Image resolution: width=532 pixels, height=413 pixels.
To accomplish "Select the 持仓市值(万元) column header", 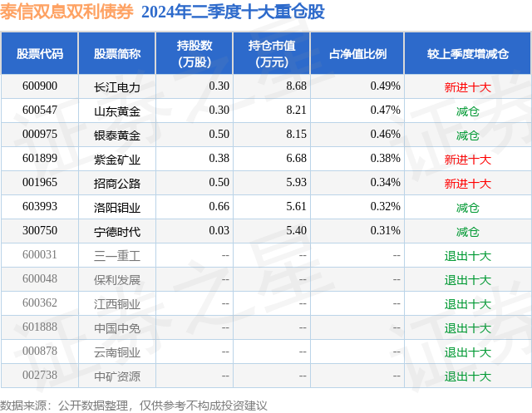I will (272, 53).
